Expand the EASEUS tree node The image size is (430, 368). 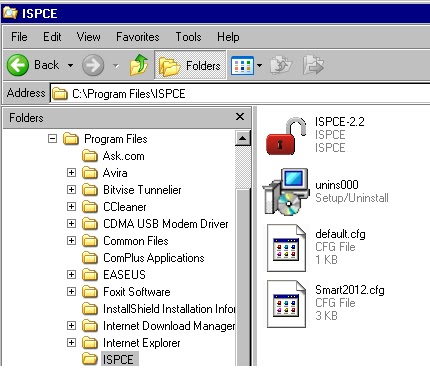71,274
